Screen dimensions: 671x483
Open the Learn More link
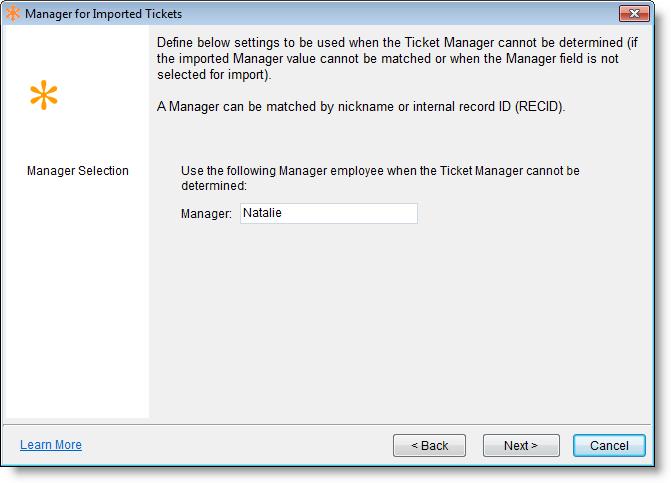tap(51, 445)
